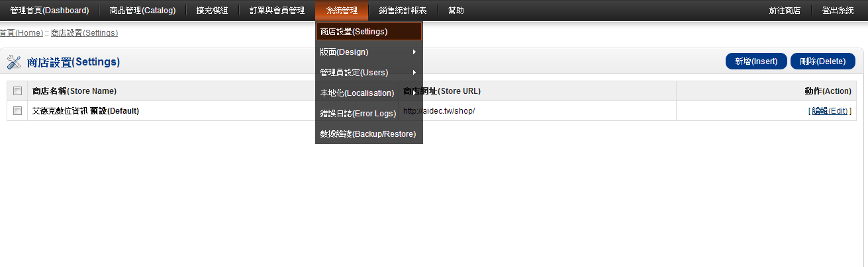The image size is (868, 267).
Task: Click the 新增(Insert) button
Action: 756,61
